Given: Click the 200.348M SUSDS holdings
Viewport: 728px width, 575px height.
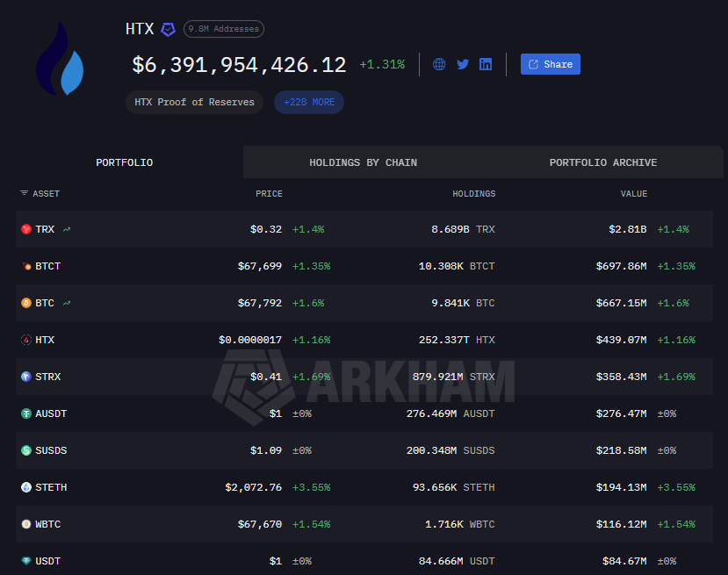Looking at the screenshot, I should tap(450, 450).
